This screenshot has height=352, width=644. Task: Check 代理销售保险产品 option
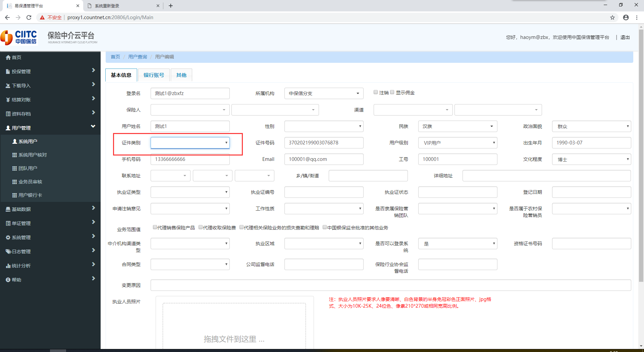pyautogui.click(x=155, y=227)
